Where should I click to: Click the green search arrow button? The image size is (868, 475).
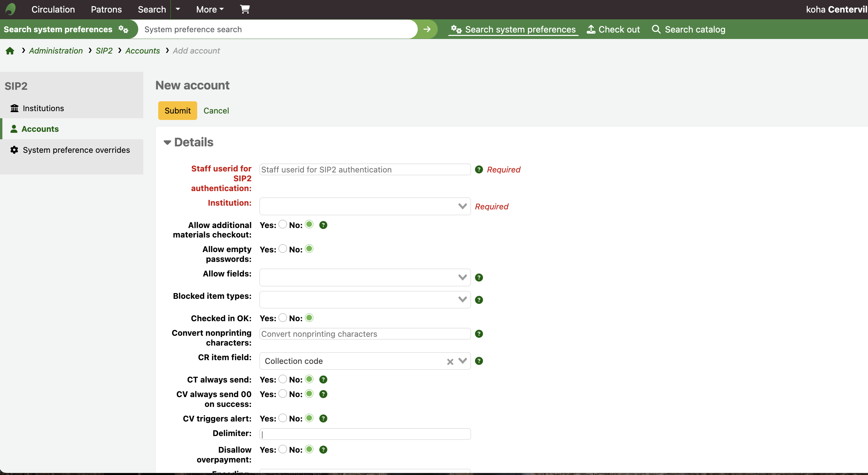point(427,29)
